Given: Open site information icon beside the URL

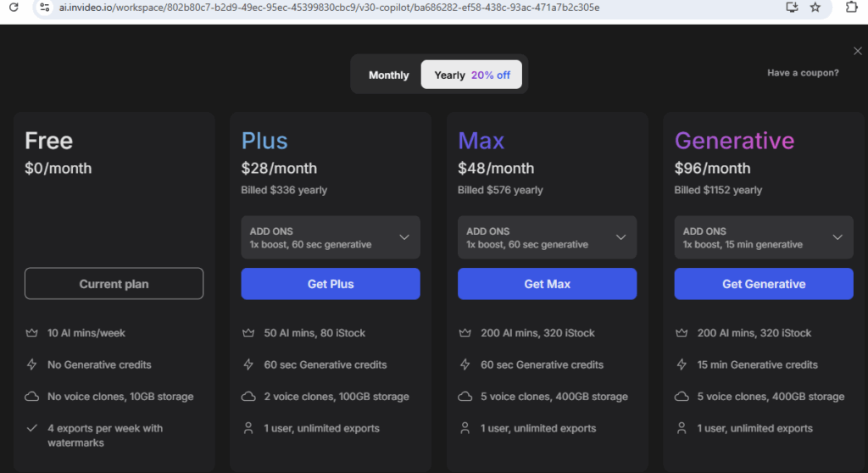Looking at the screenshot, I should (x=45, y=7).
